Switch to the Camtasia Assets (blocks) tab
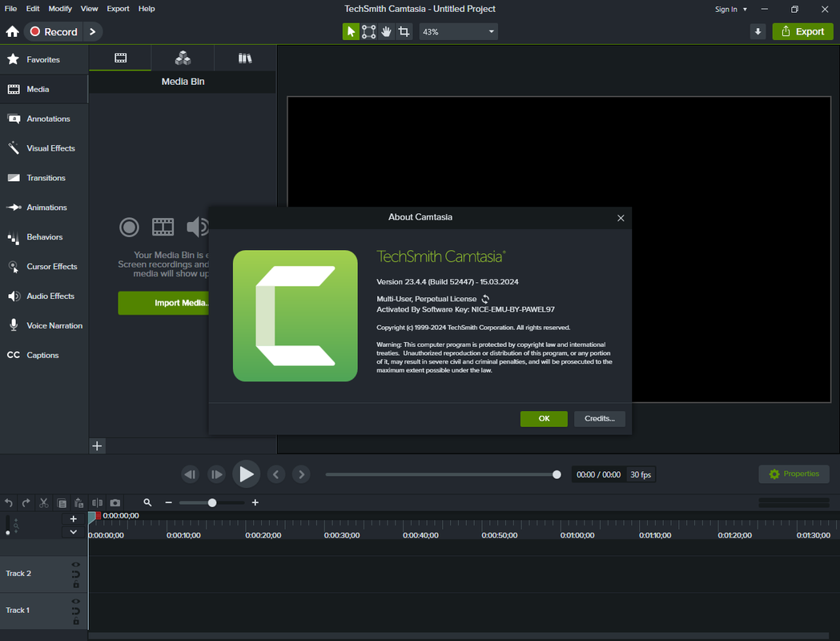840x641 pixels. [x=183, y=58]
